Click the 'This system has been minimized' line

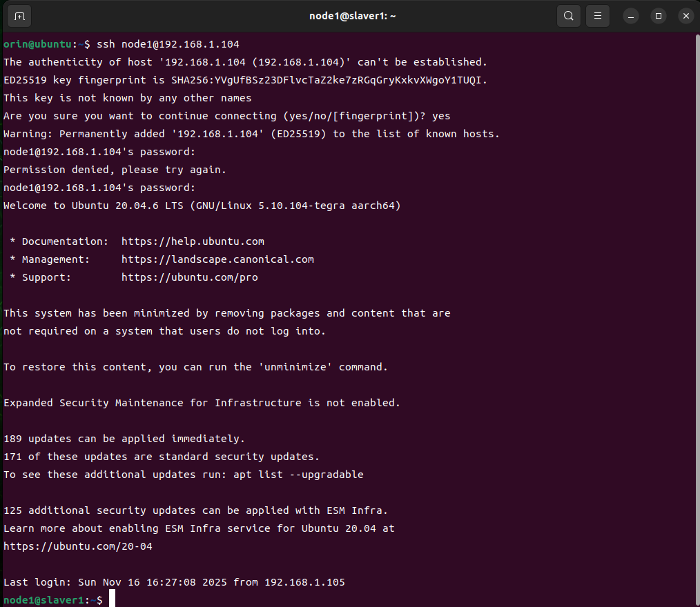[227, 313]
